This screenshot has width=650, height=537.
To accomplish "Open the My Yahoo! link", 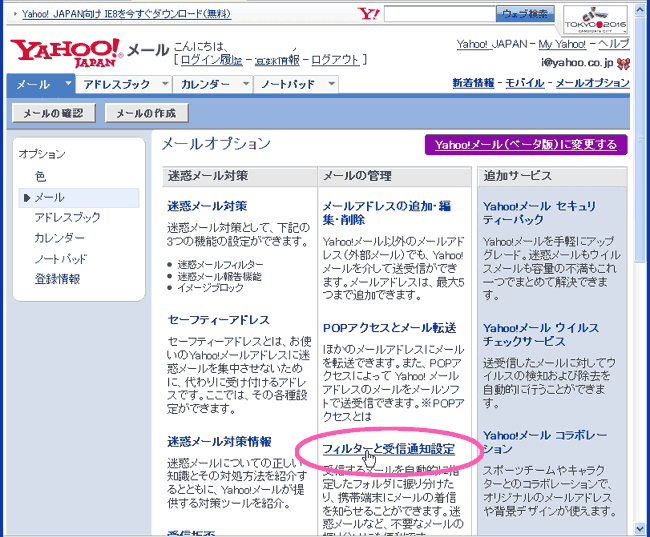I will [562, 44].
